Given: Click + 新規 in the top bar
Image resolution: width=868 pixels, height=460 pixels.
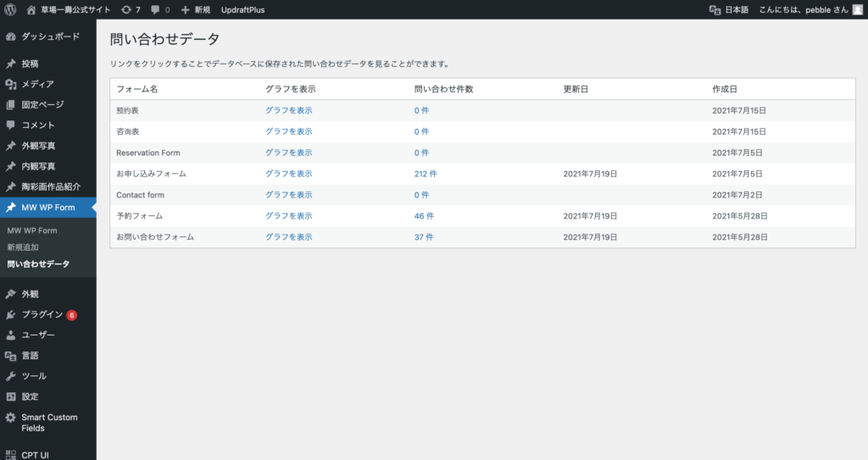Looking at the screenshot, I should point(195,9).
